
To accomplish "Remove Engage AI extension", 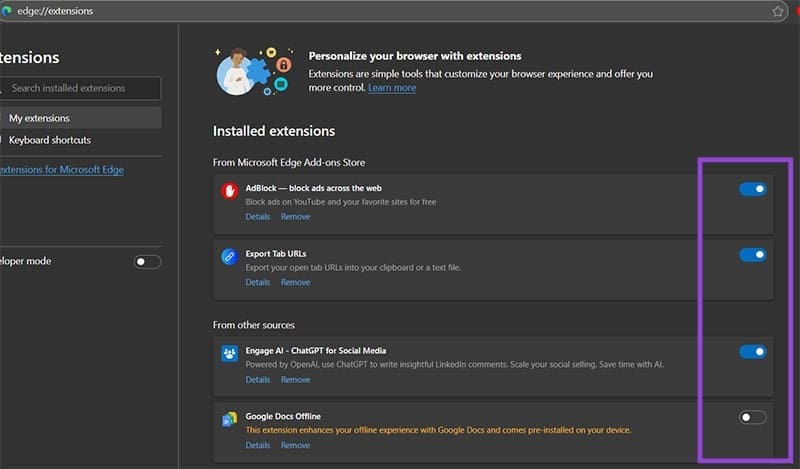I will [295, 380].
